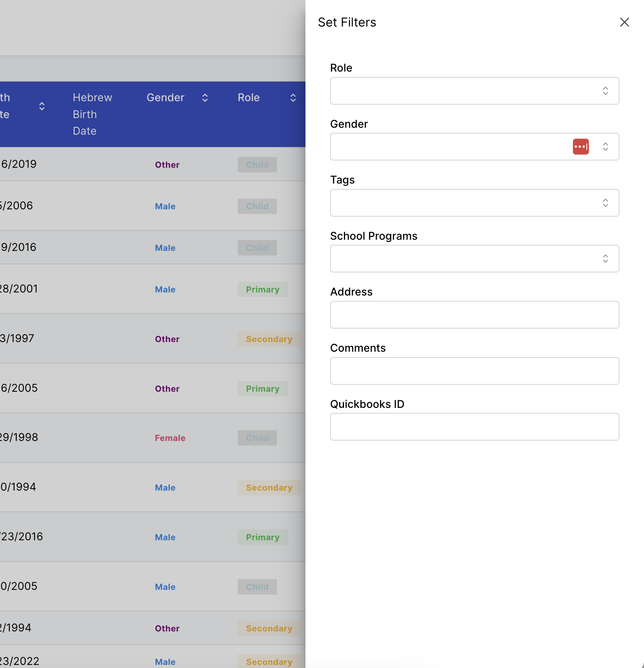
Task: Close the Set Filters panel
Action: coord(624,22)
